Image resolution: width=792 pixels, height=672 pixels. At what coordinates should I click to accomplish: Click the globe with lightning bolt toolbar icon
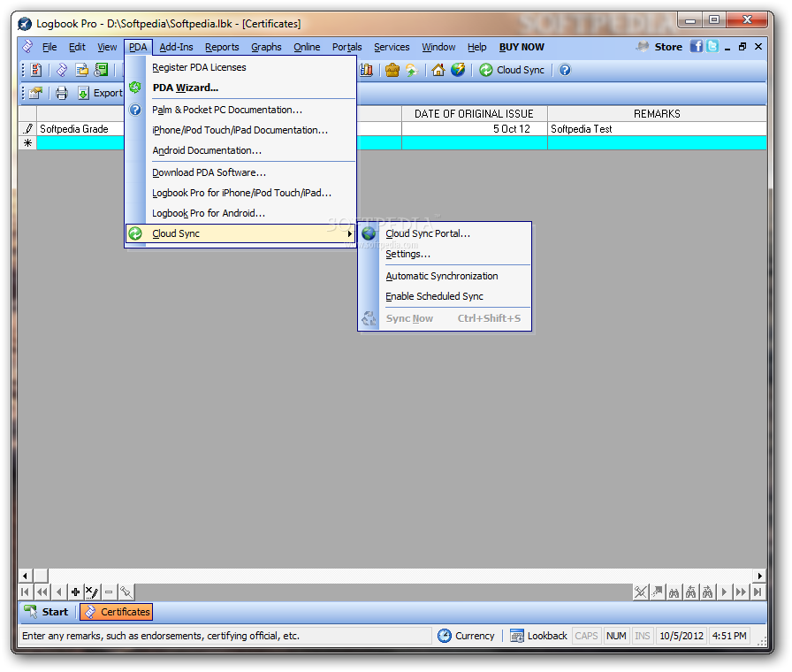458,70
